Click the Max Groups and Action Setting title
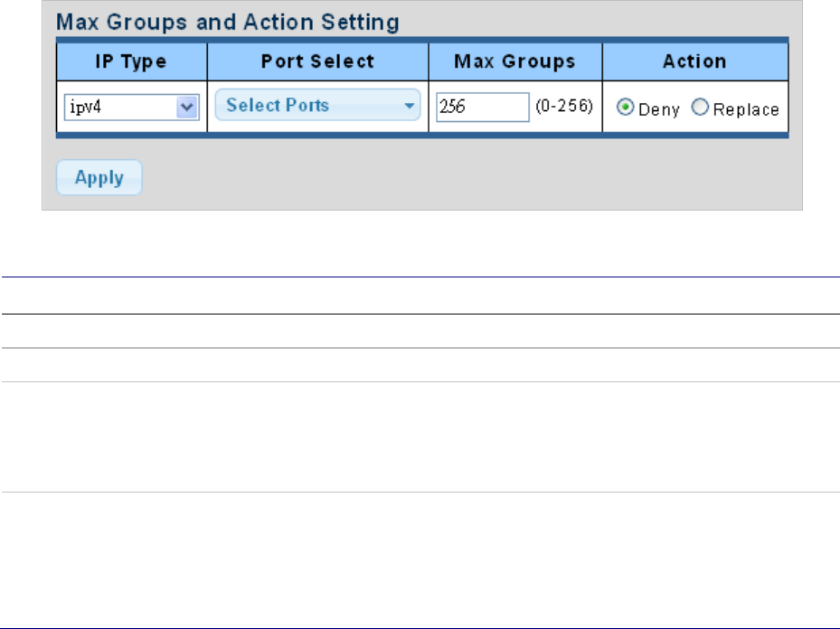The image size is (840, 629). (x=228, y=23)
